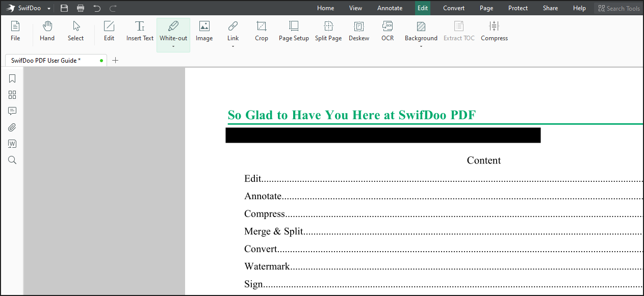Click the Redo arrow icon
This screenshot has height=296, width=644.
point(113,8)
